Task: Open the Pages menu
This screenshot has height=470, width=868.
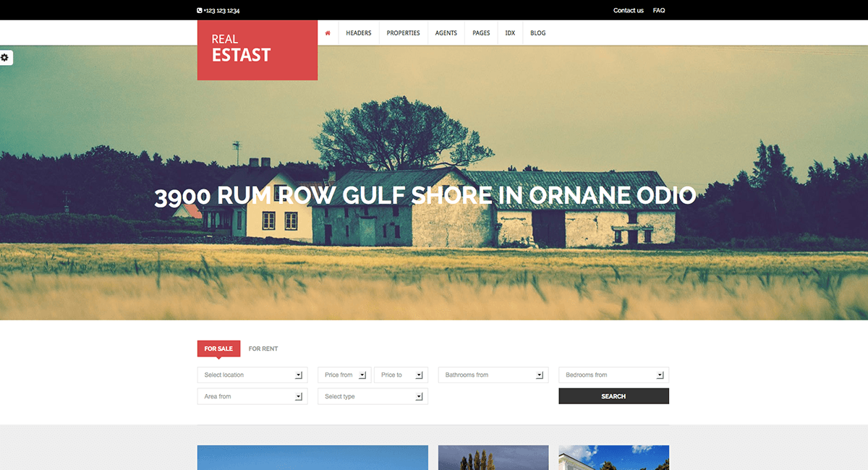Action: 481,33
